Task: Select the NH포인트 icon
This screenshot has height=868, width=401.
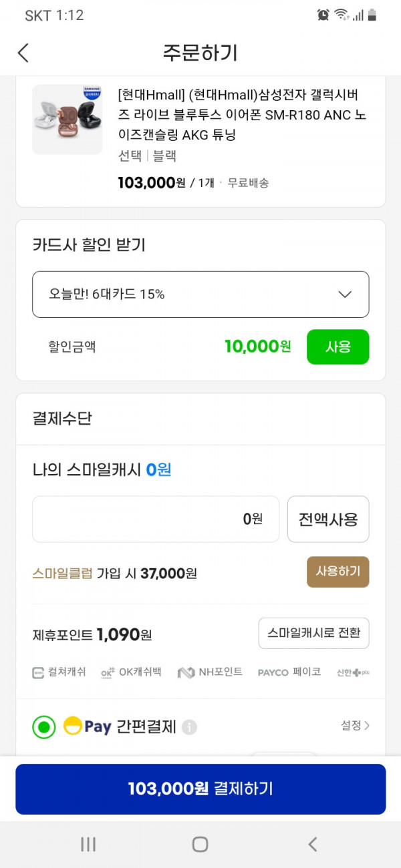Action: click(x=210, y=672)
